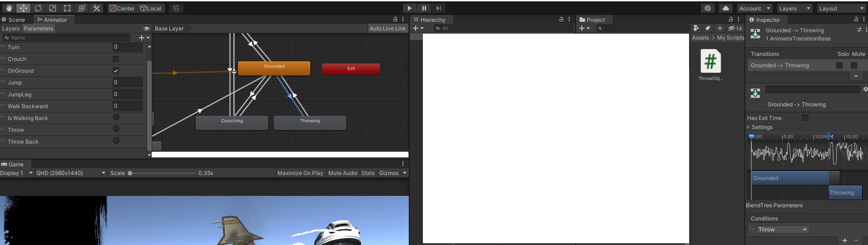The width and height of the screenshot is (868, 245).
Task: Click the game view Scale slider
Action: (162, 173)
